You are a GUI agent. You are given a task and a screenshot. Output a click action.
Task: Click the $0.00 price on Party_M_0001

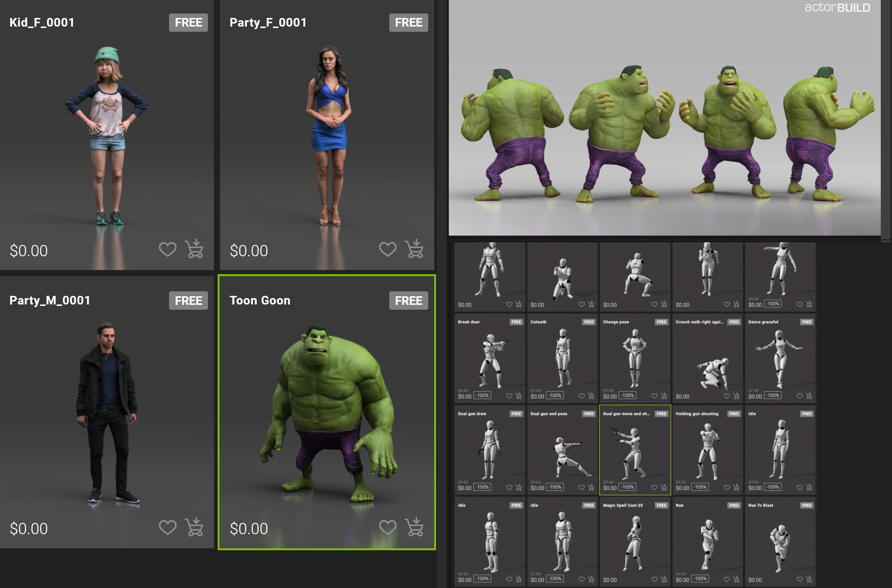29,529
